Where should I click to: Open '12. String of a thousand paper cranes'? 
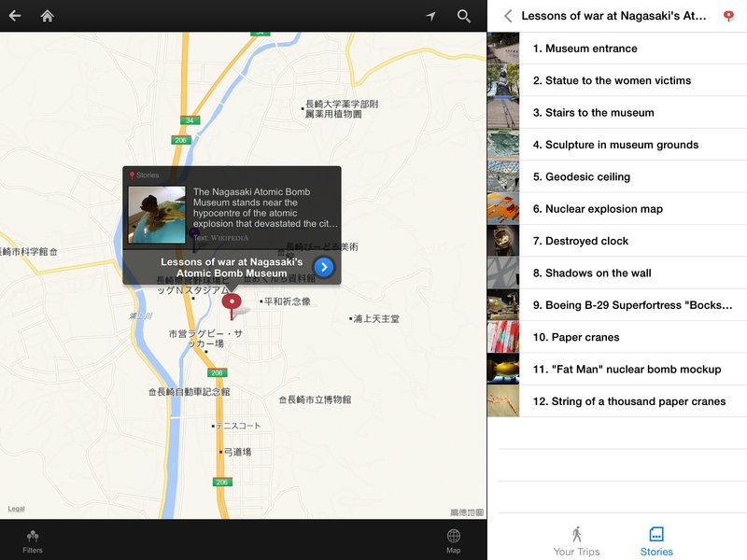coord(617,401)
